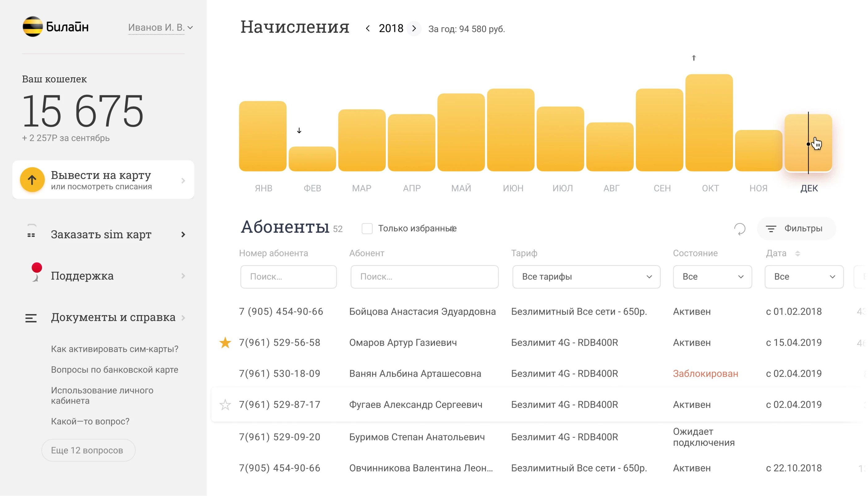The image size is (868, 496).
Task: Click Безлимитный Все сети tariff of Бойцова
Action: point(579,311)
